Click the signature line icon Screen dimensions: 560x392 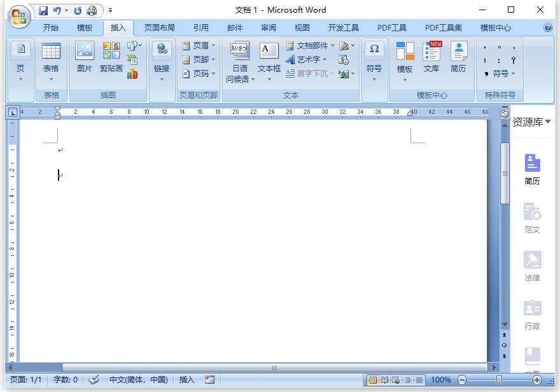(x=346, y=46)
